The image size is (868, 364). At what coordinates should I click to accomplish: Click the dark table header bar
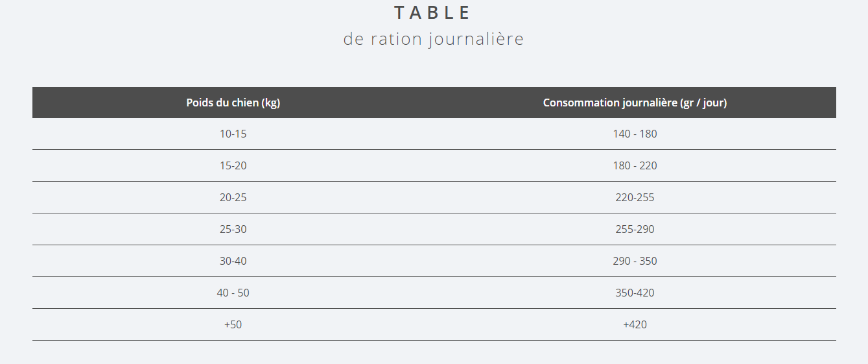point(434,103)
